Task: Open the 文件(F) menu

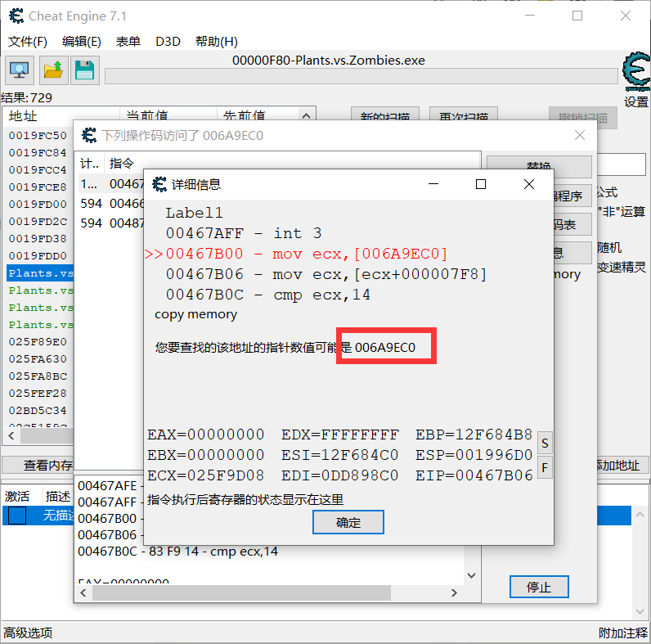Action: tap(28, 42)
